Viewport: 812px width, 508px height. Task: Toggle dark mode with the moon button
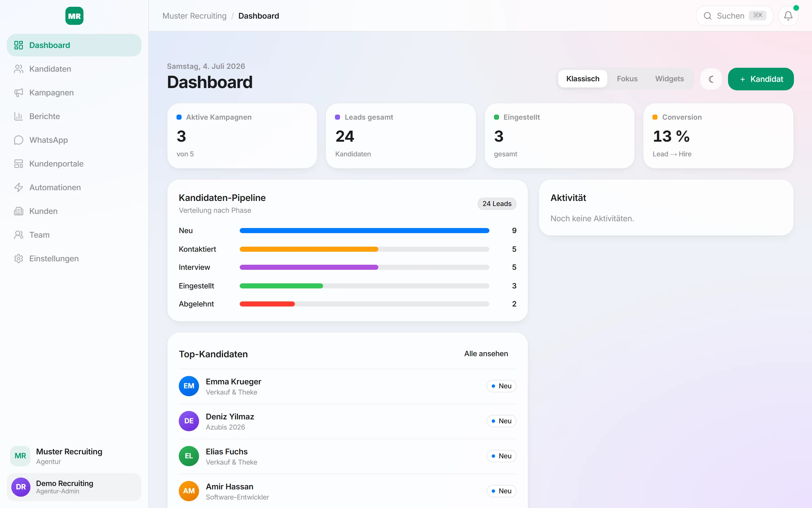click(x=711, y=79)
